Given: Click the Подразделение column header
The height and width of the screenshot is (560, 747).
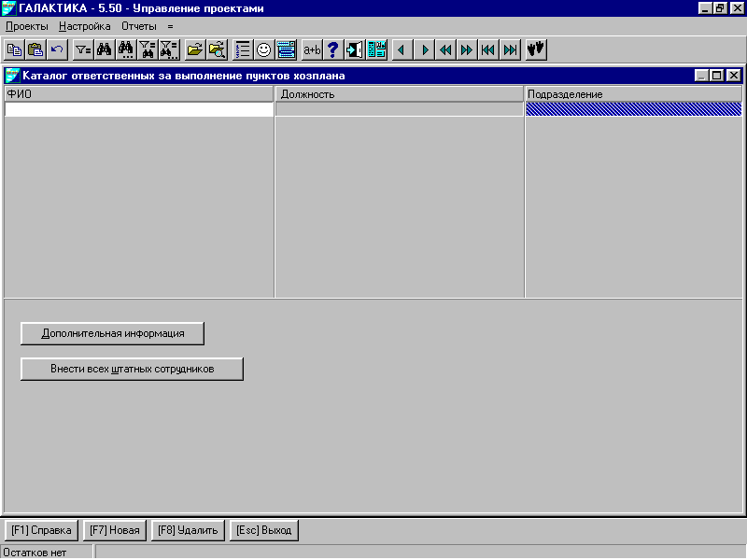Looking at the screenshot, I should [633, 94].
